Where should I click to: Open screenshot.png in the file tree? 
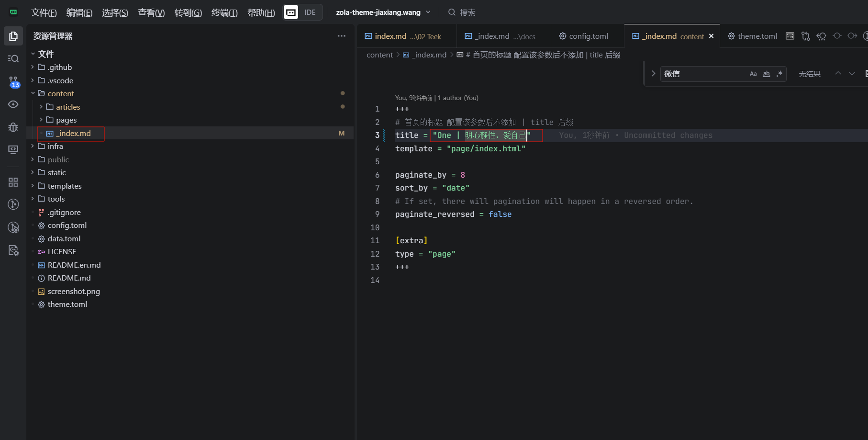point(74,291)
